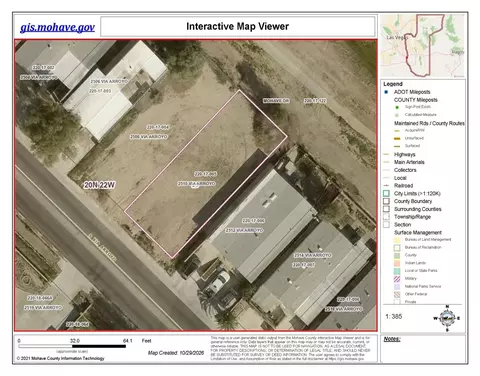Click the Notes field

423,349
